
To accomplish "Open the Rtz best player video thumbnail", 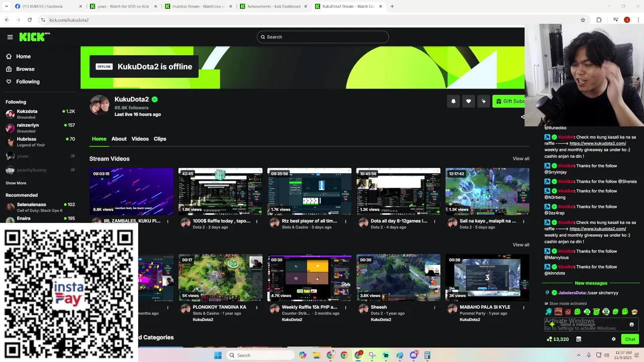I will pos(309,192).
